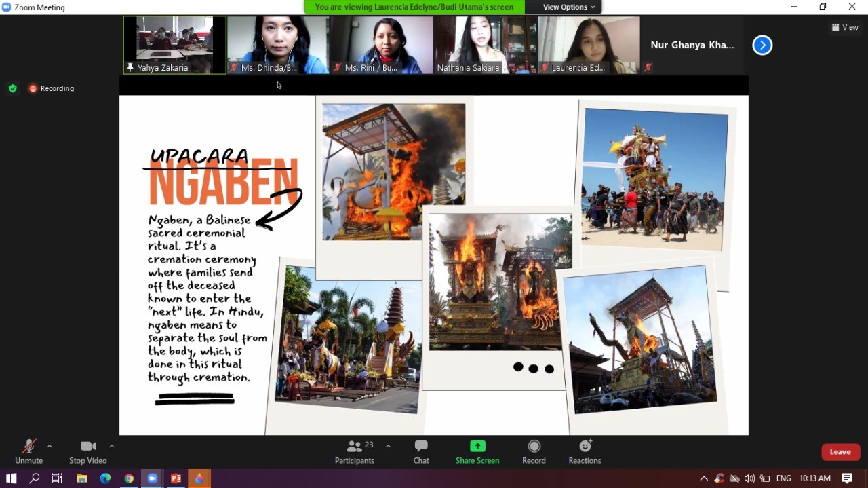Expand video options arrow beside Stop Video
Image resolution: width=868 pixels, height=488 pixels.
112,446
